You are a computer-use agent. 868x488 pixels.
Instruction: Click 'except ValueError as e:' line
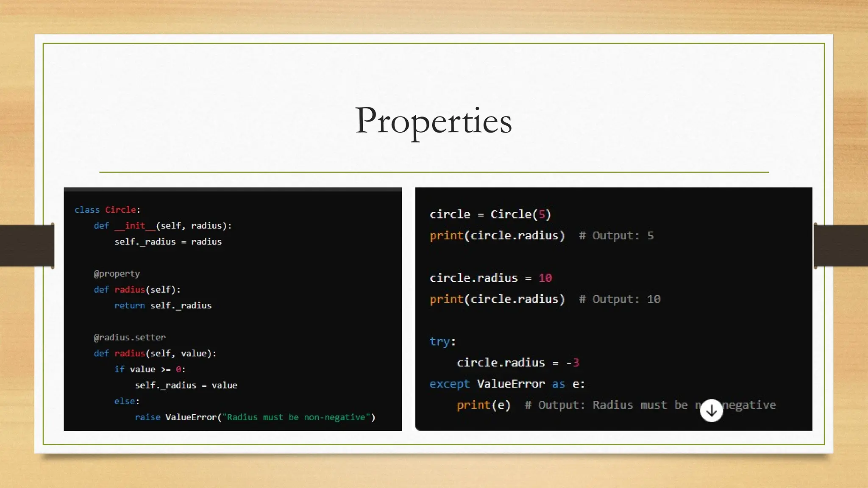click(x=507, y=384)
